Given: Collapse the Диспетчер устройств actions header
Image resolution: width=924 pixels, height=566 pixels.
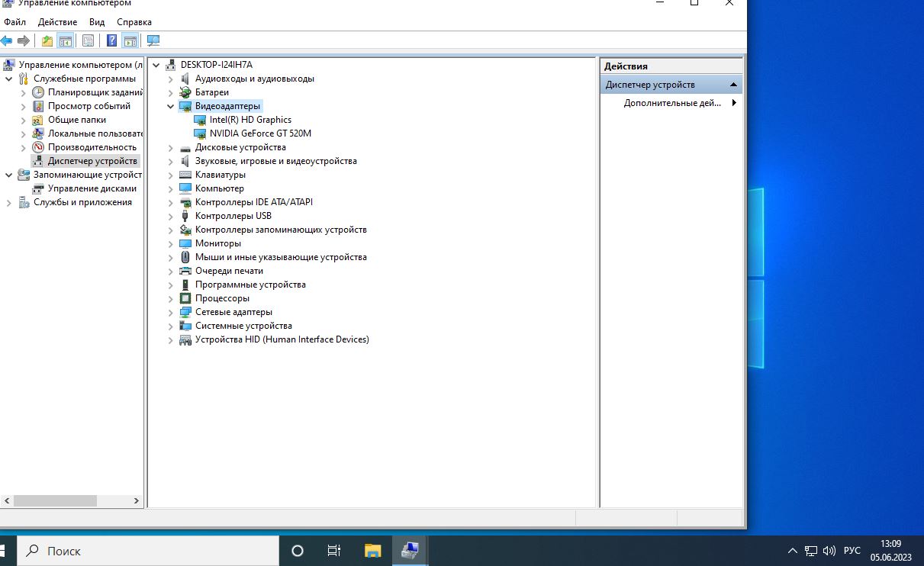Looking at the screenshot, I should pyautogui.click(x=733, y=85).
